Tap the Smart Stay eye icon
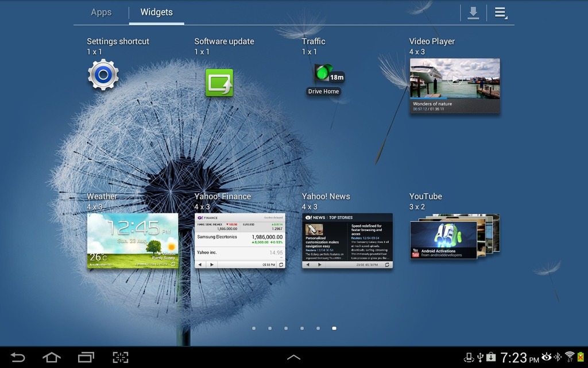Screen dimensions: 588x368 tap(547, 356)
